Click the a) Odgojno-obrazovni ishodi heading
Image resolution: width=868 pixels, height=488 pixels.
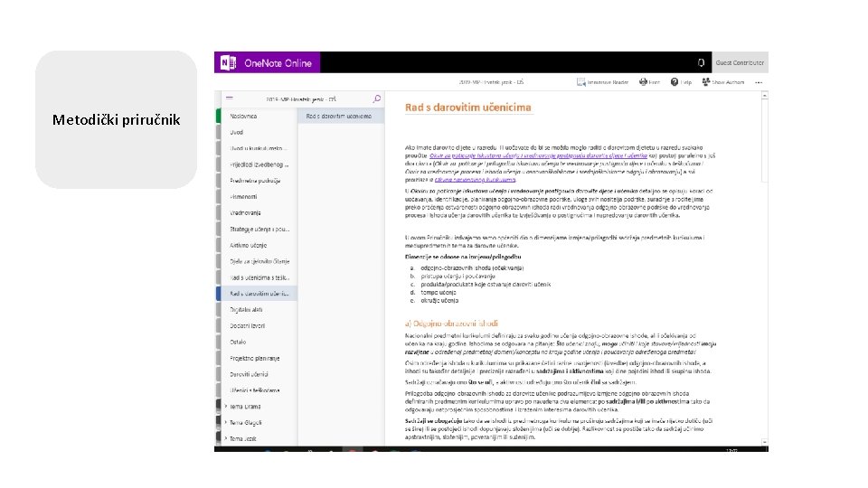click(x=451, y=324)
